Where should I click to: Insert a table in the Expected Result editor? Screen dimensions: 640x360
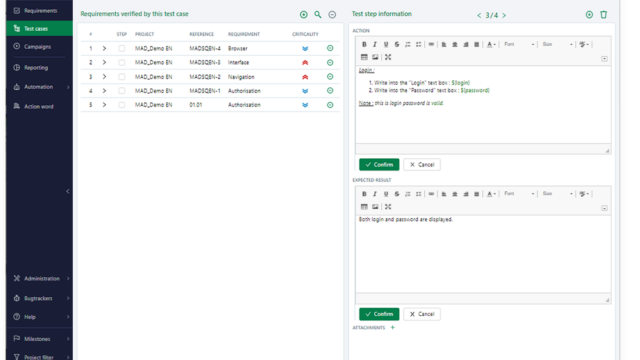(x=364, y=207)
